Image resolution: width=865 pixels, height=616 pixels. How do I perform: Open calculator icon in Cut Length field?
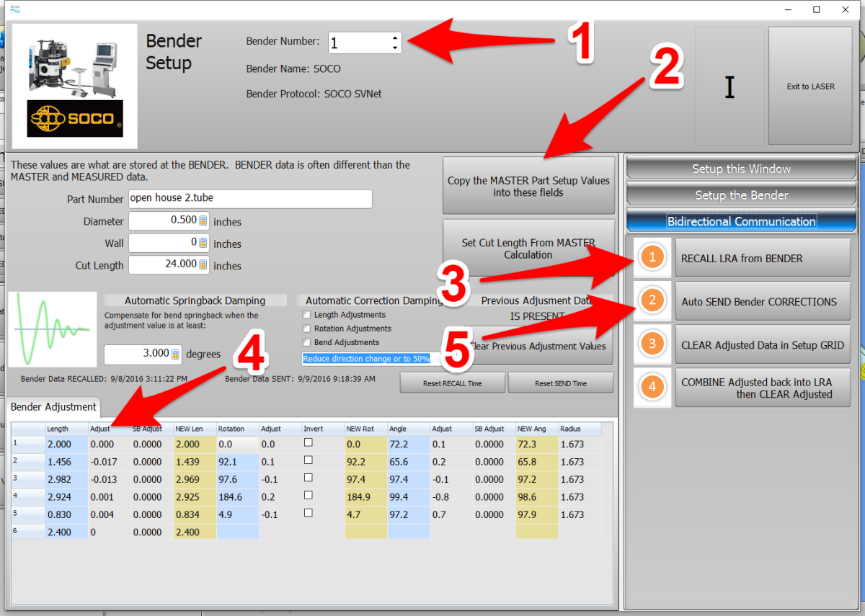203,264
